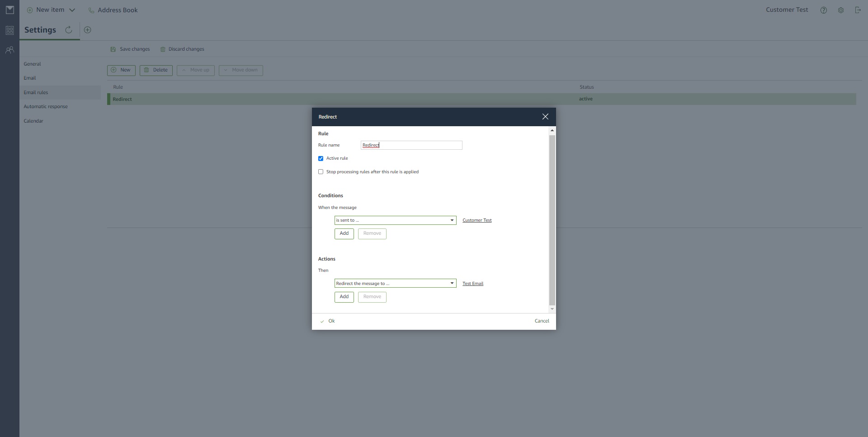Open Email settings section

click(30, 78)
